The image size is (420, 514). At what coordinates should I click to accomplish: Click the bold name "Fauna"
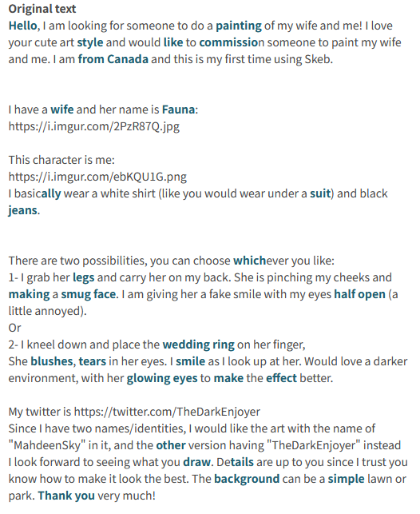pyautogui.click(x=178, y=110)
